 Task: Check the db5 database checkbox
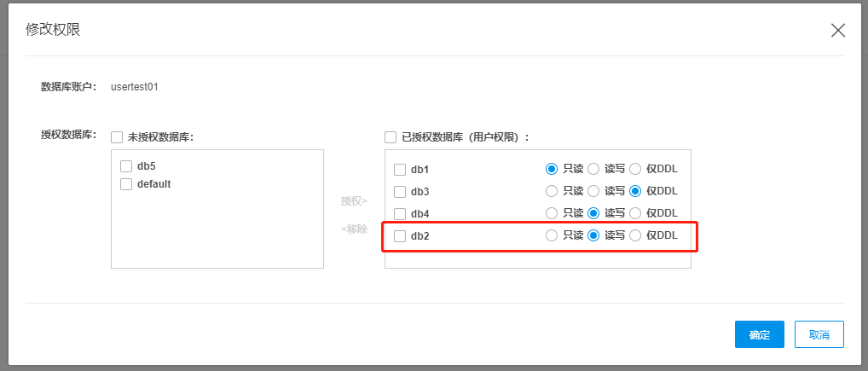[x=126, y=166]
